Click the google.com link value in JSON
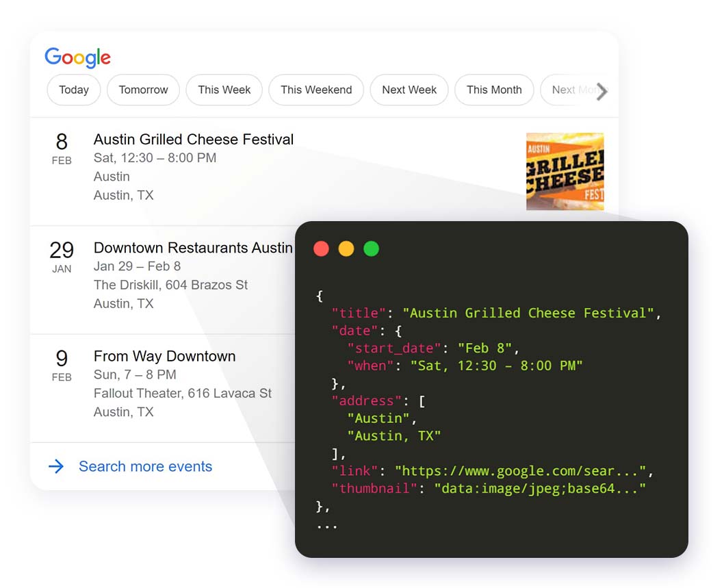The height and width of the screenshot is (588, 724). click(523, 471)
